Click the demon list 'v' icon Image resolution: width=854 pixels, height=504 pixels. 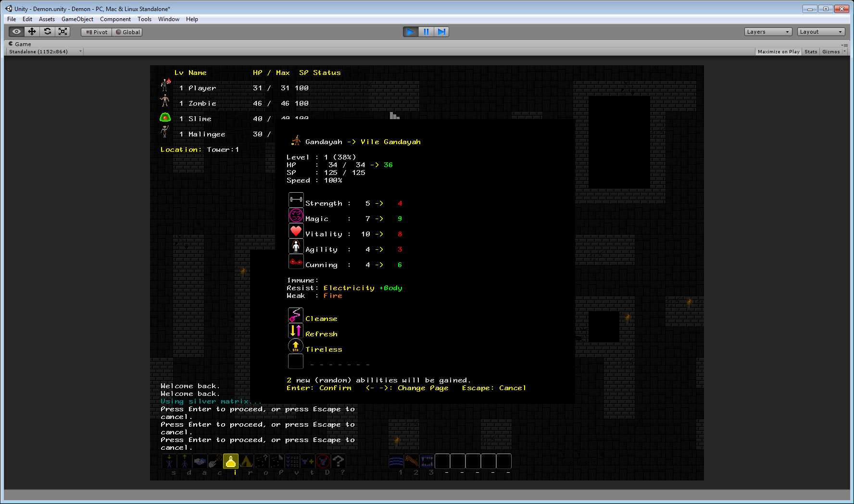pyautogui.click(x=292, y=461)
